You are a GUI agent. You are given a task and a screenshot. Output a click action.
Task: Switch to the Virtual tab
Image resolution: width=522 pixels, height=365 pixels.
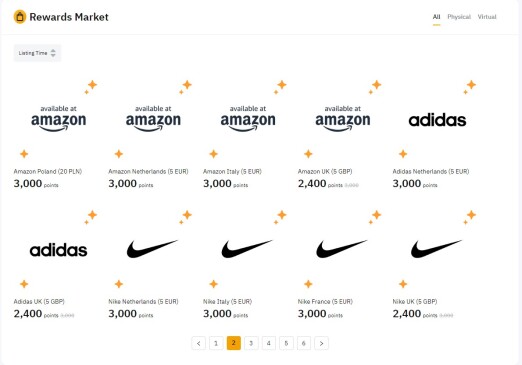(487, 17)
